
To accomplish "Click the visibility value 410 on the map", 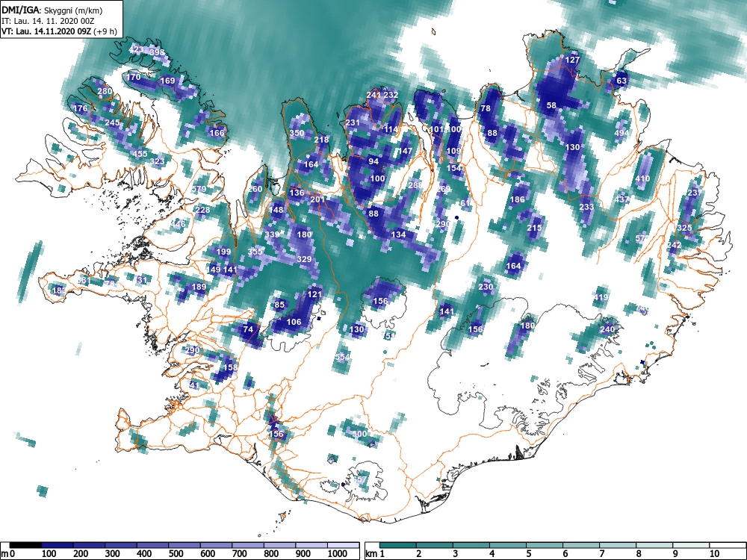I will coord(642,179).
